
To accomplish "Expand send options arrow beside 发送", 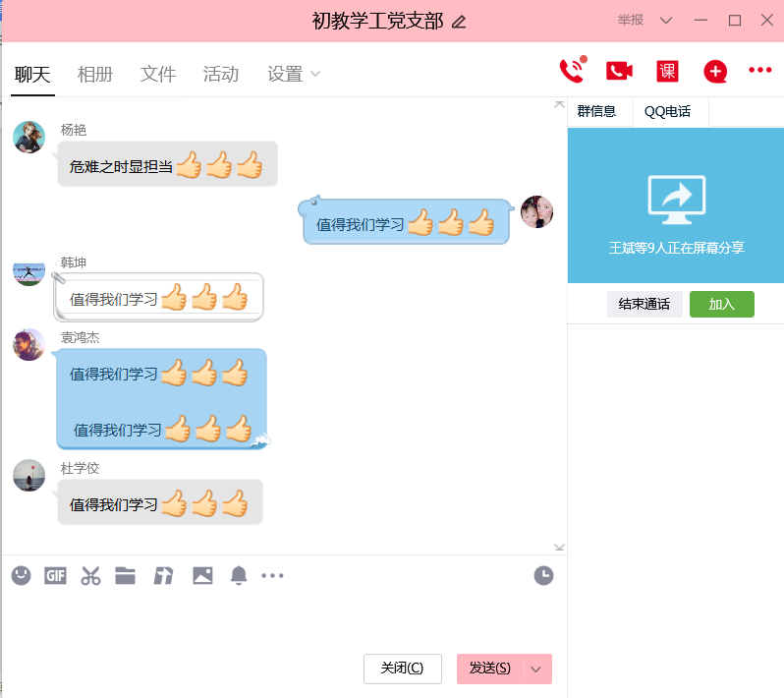I will coord(536,669).
